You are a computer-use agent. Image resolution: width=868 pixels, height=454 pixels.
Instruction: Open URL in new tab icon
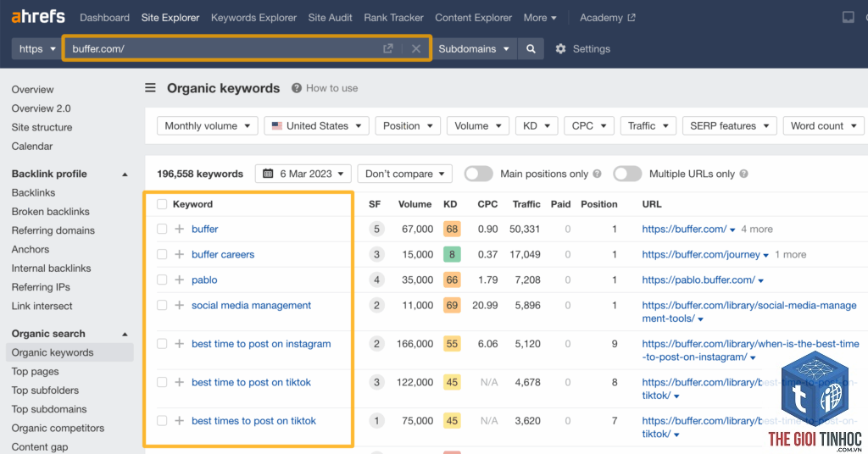click(x=388, y=48)
